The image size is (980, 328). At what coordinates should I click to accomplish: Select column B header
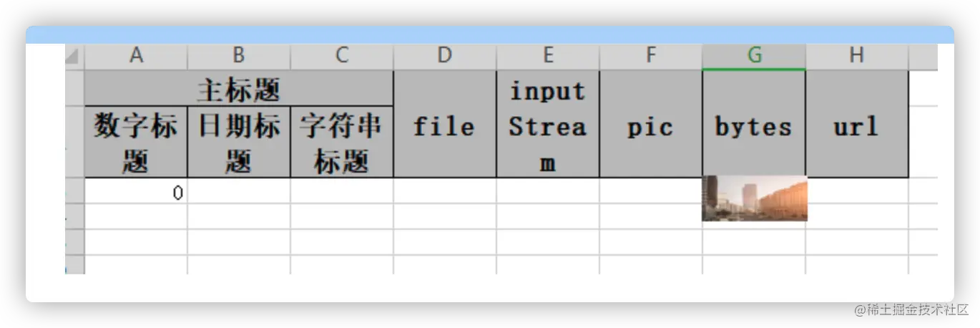tap(239, 57)
